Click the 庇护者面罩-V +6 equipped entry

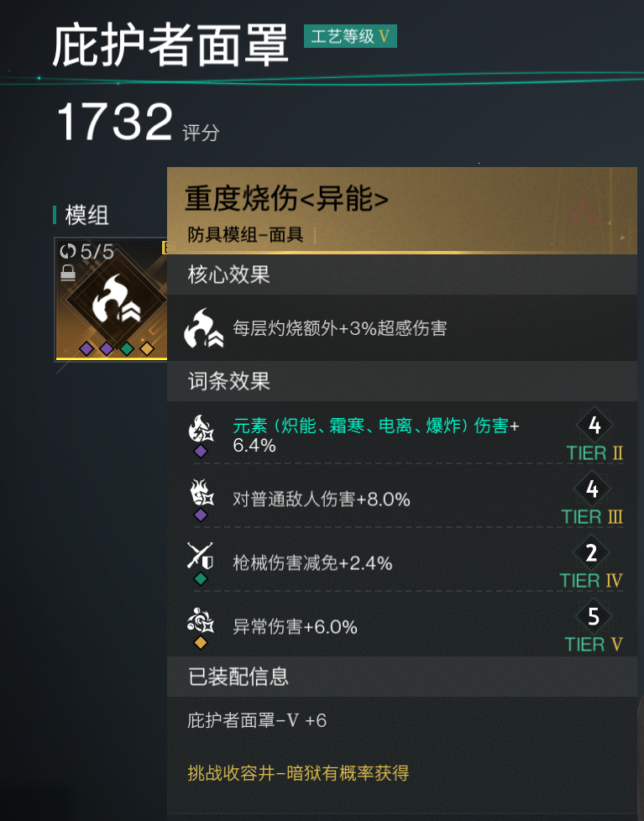[257, 720]
